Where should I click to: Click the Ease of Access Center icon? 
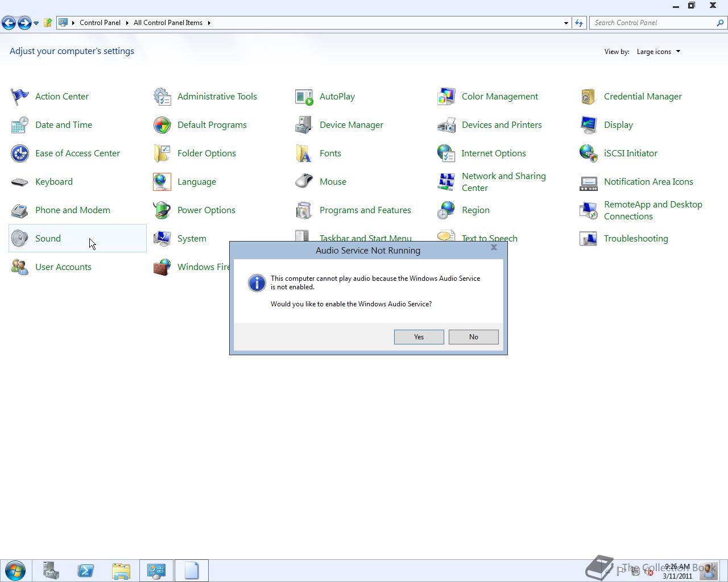click(x=20, y=153)
